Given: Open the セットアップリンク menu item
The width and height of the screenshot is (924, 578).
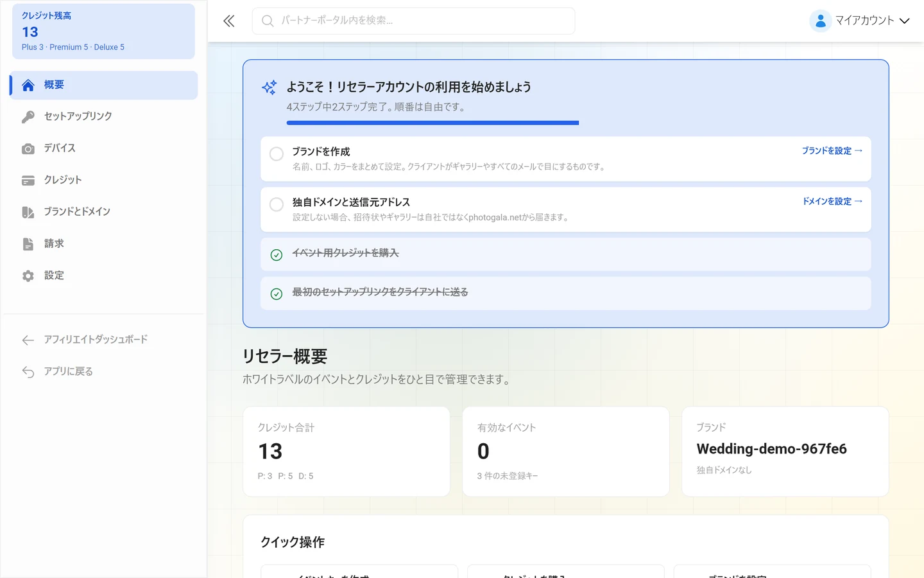Looking at the screenshot, I should click(x=104, y=117).
